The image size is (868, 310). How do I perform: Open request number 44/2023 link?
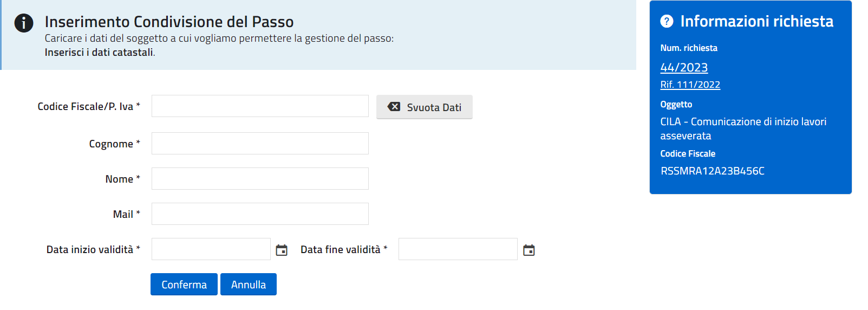684,68
